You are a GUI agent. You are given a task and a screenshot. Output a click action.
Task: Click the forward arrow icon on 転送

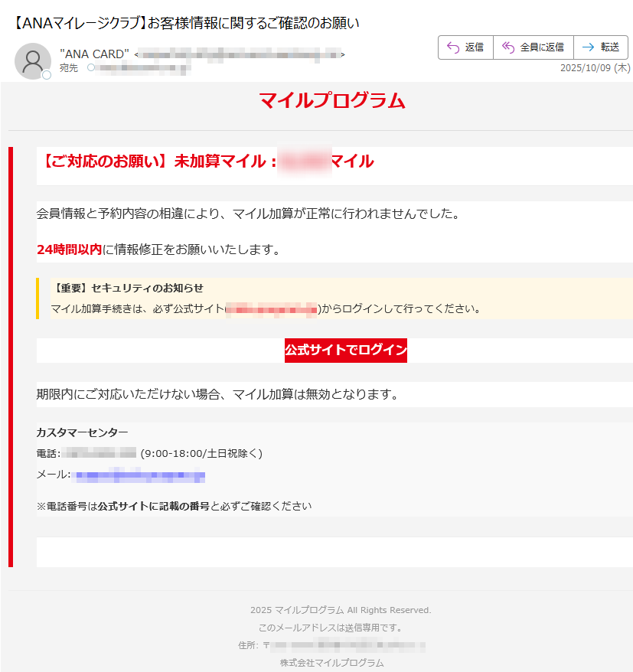(x=586, y=47)
